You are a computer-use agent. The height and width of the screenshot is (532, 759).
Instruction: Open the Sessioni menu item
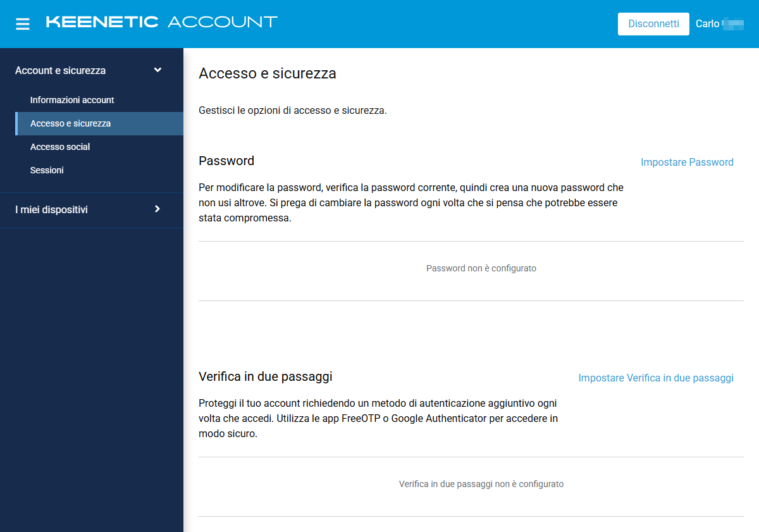[47, 170]
